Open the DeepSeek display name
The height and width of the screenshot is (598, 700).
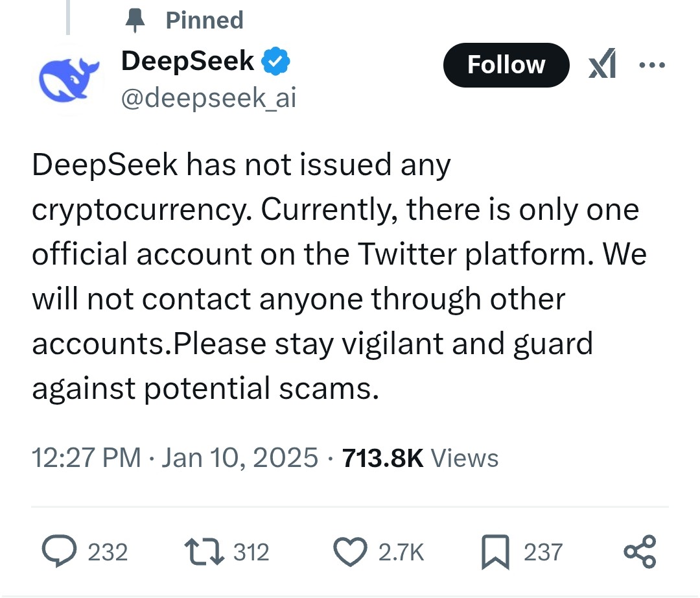pyautogui.click(x=187, y=61)
